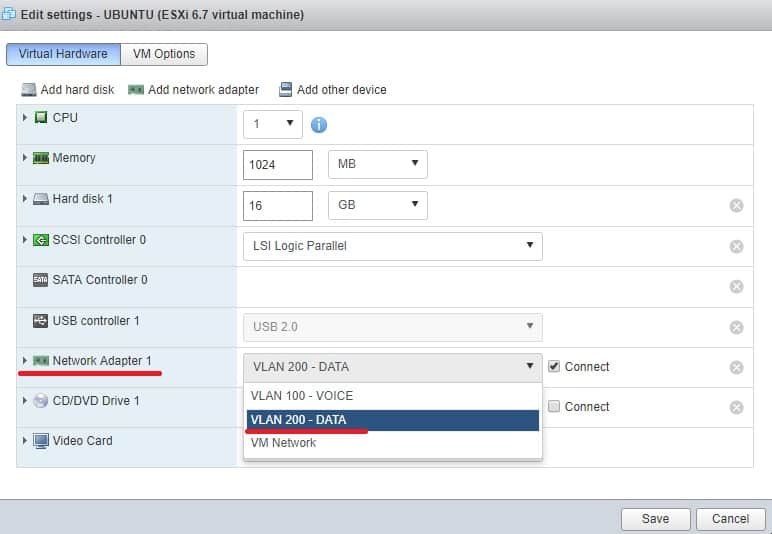Image resolution: width=772 pixels, height=534 pixels.
Task: Remove Hard disk 1 with X icon
Action: (736, 206)
